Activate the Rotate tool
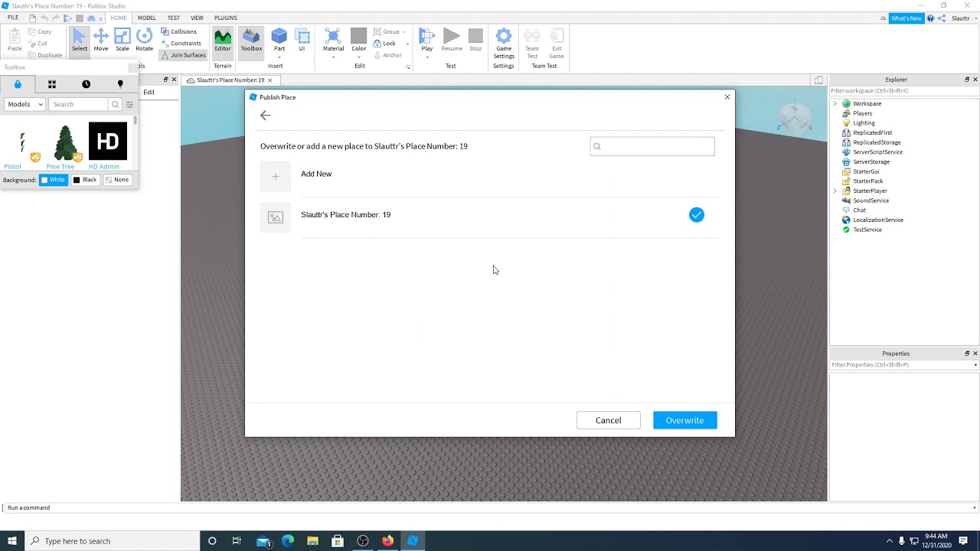 pos(144,41)
